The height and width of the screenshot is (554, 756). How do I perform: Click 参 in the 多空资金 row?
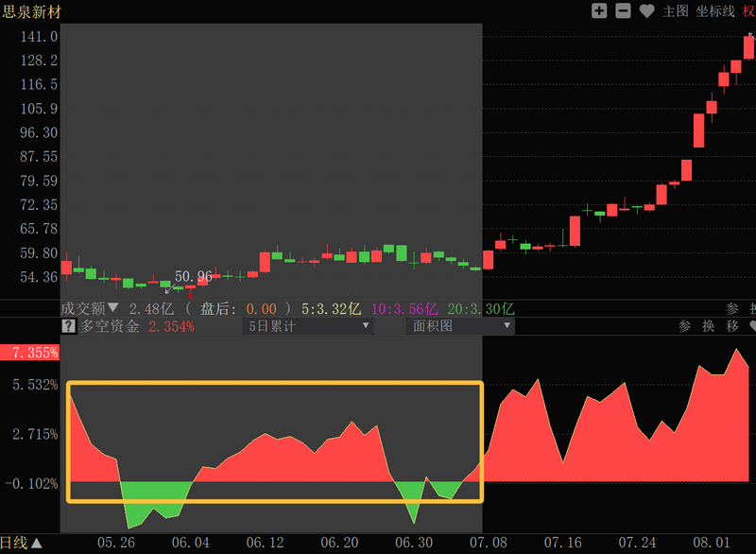click(684, 326)
